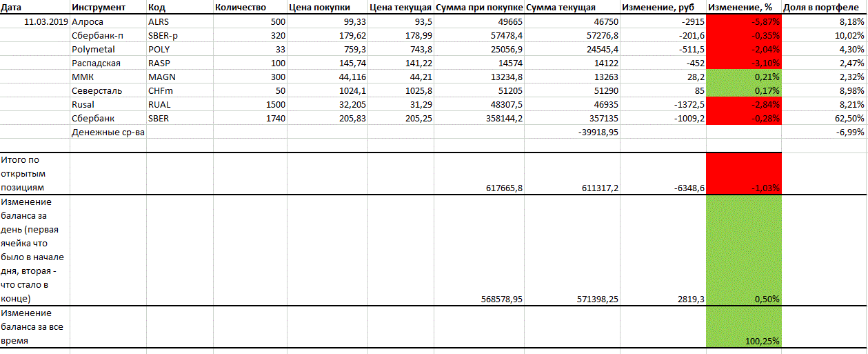The width and height of the screenshot is (868, 354).
Task: Click the POLY code cell
Action: tap(179, 49)
